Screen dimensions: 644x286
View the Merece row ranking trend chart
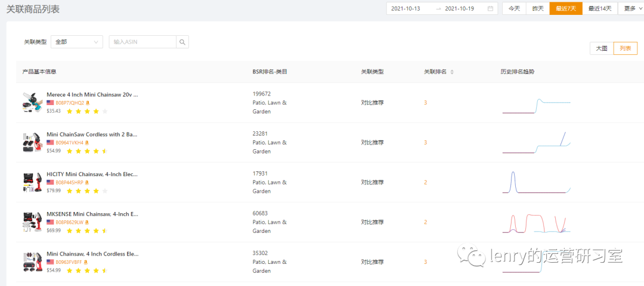537,106
